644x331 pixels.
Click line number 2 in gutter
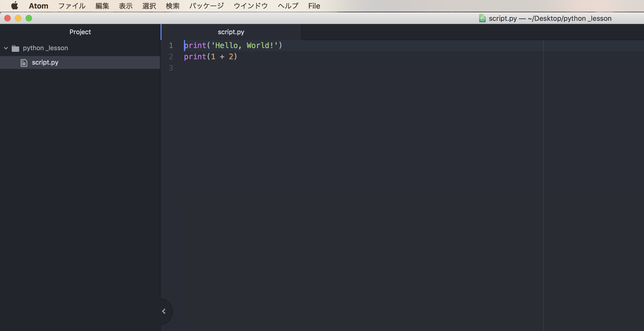[x=171, y=57]
